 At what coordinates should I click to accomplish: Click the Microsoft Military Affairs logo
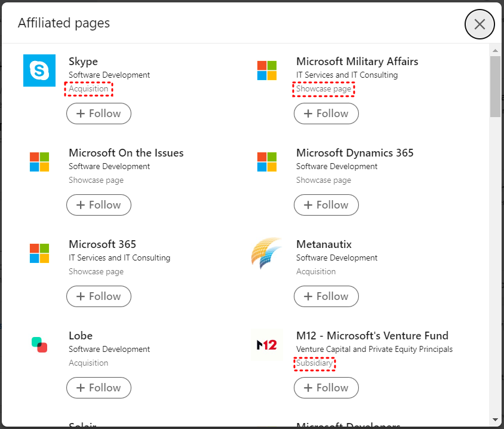pos(267,71)
